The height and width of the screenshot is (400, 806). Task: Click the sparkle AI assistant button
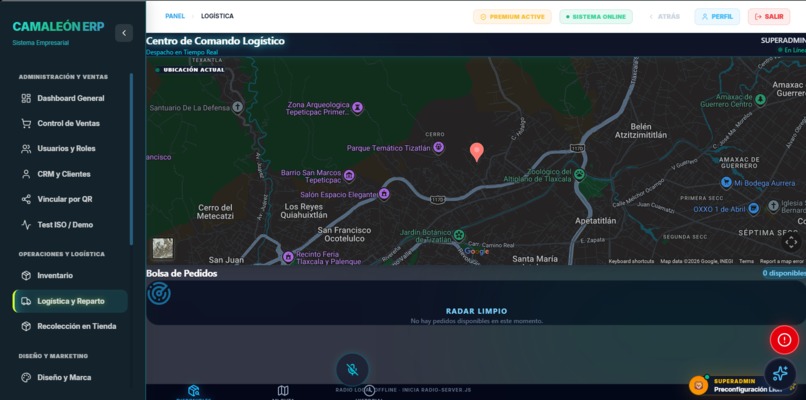(x=780, y=373)
